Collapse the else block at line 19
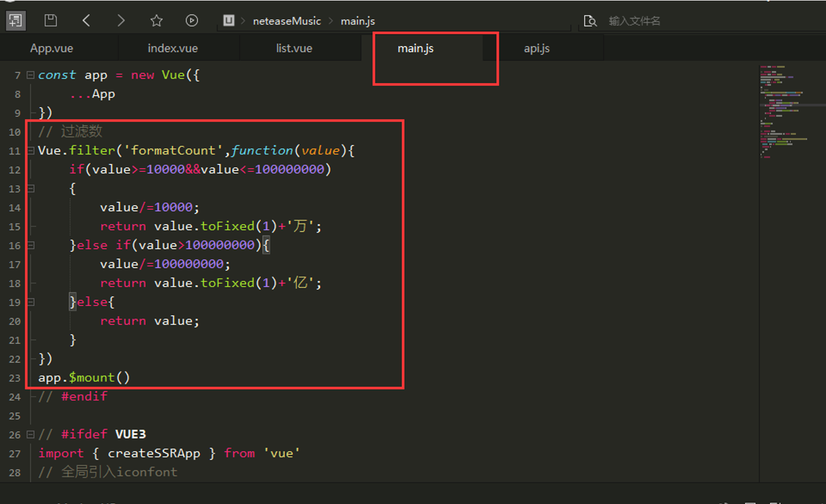This screenshot has width=826, height=504. (x=30, y=302)
